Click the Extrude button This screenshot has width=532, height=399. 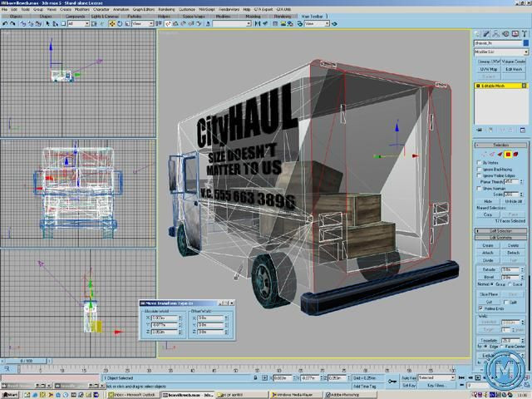[x=489, y=269]
